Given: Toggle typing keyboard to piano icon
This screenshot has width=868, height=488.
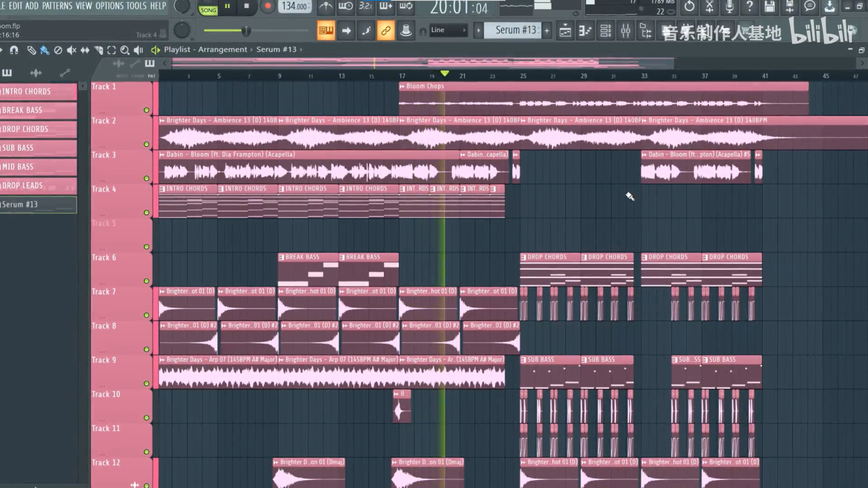Looking at the screenshot, I should 326,31.
